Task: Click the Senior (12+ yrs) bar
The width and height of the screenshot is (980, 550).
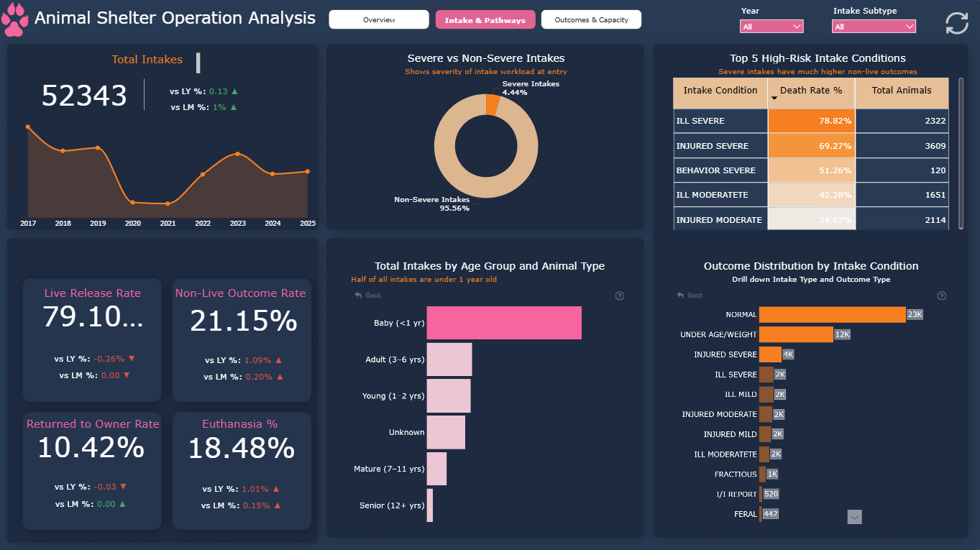Action: click(x=430, y=505)
